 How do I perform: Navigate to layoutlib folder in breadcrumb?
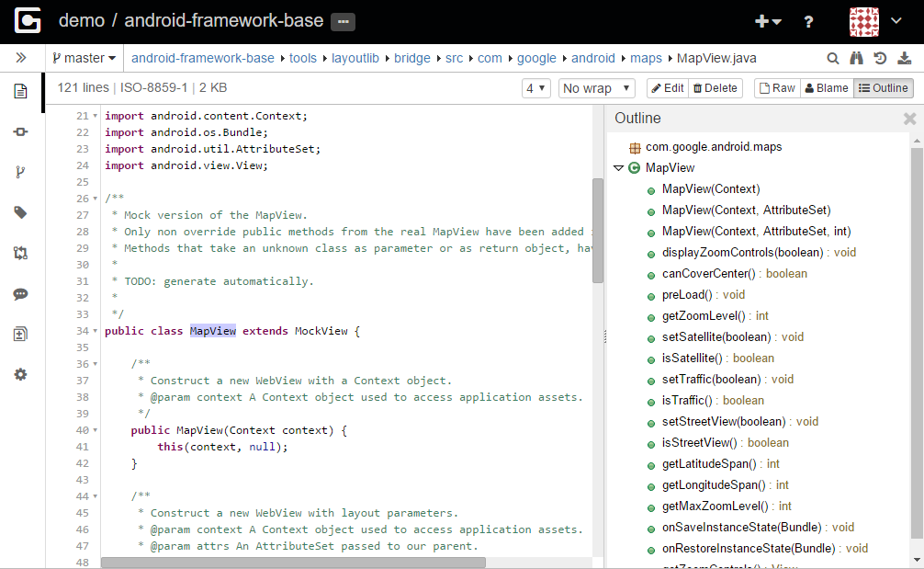[355, 59]
